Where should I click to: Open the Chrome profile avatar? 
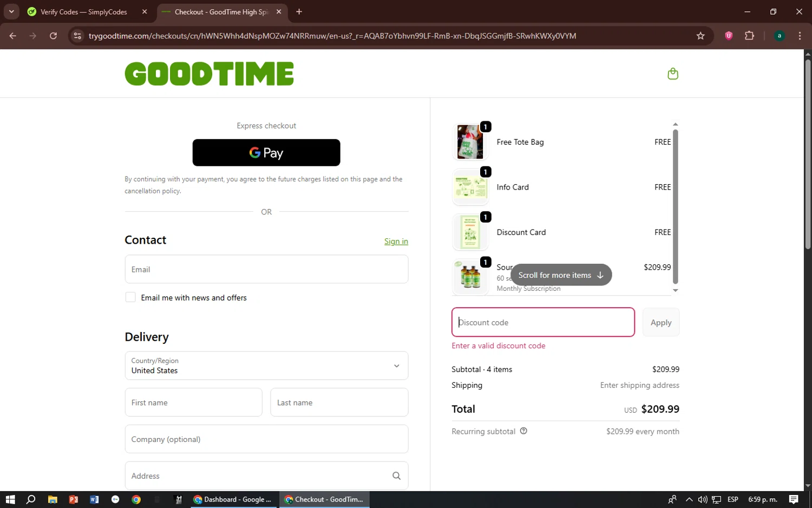pyautogui.click(x=780, y=36)
